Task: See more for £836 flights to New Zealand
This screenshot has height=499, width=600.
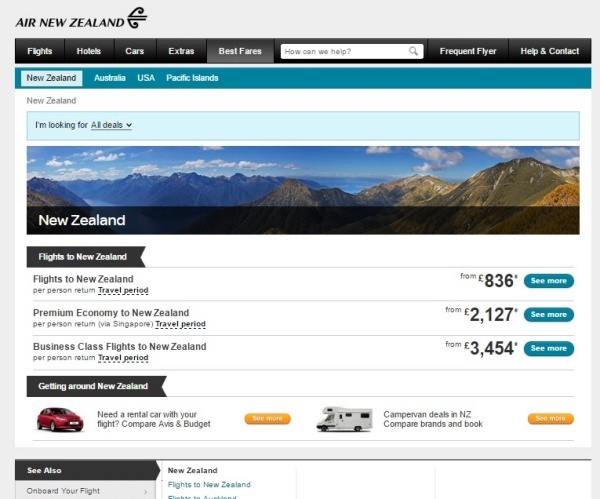Action: [548, 281]
